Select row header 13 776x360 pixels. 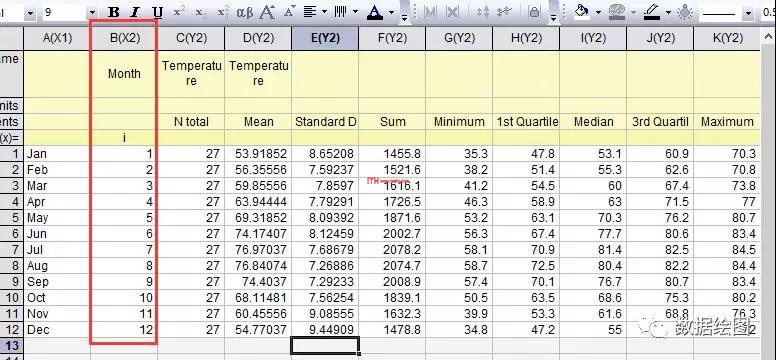pos(11,345)
